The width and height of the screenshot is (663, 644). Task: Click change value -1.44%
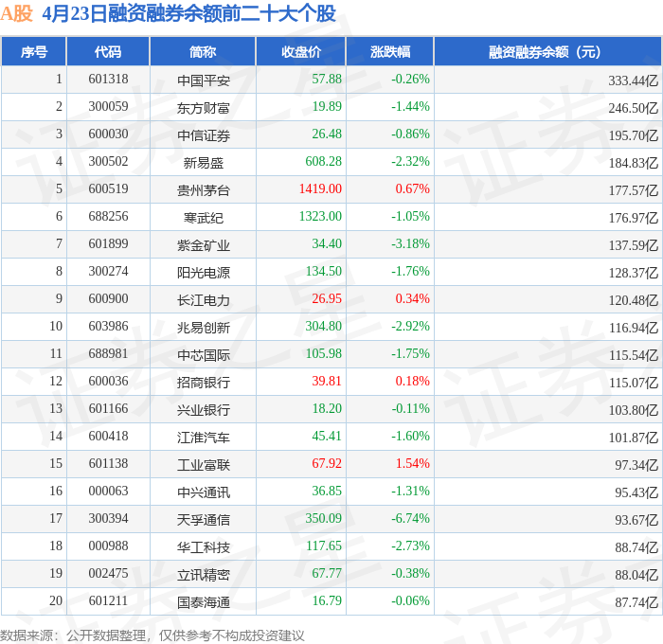(x=410, y=107)
